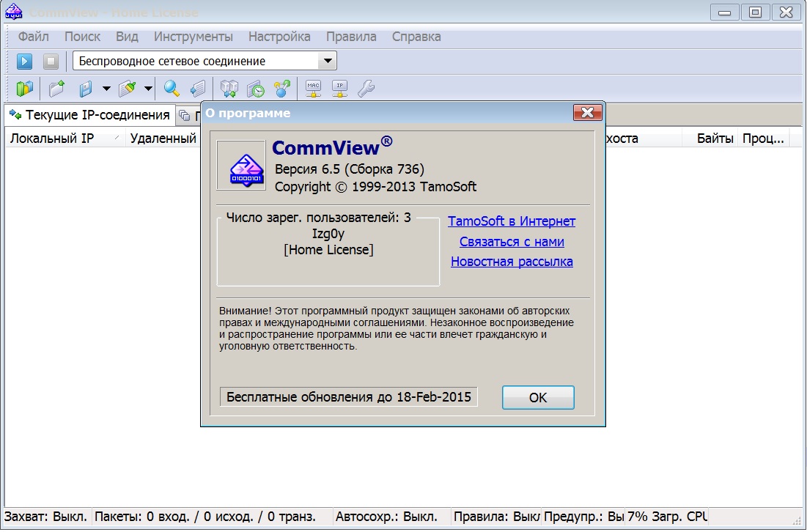
Task: Click the Бесплатные обновления до 18-Feb-2015 field
Action: [x=348, y=397]
